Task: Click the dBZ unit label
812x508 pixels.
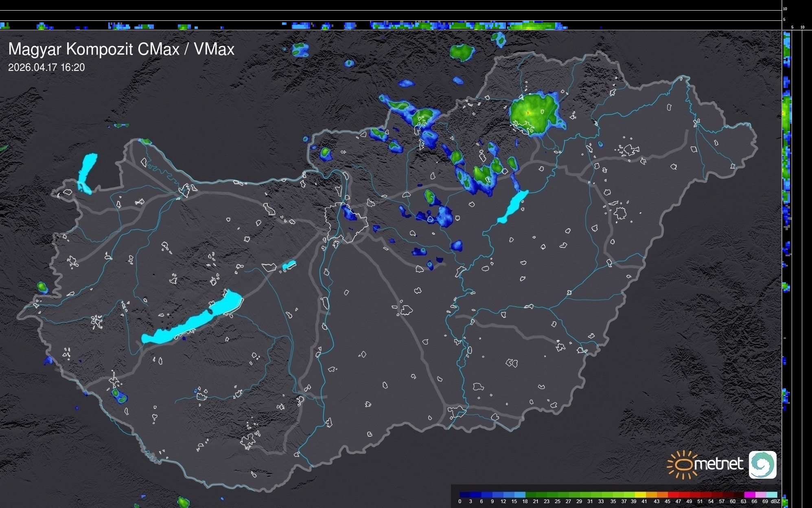Action: click(x=775, y=501)
